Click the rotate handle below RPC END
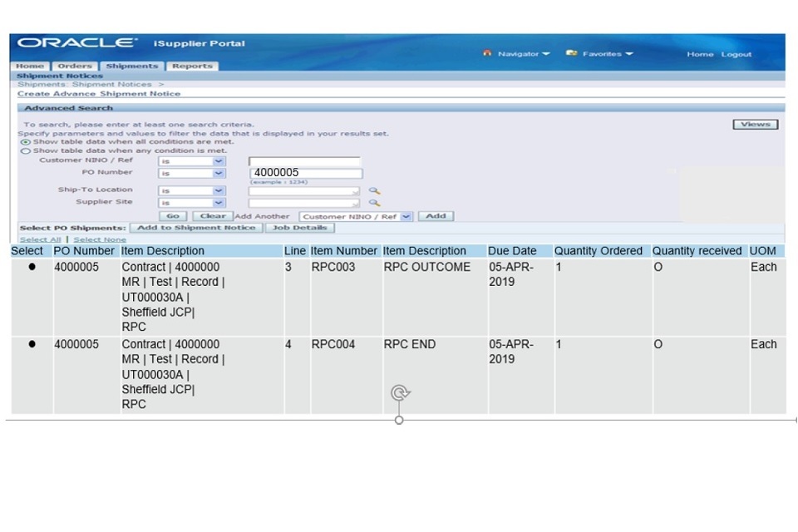The height and width of the screenshot is (532, 798). point(400,393)
